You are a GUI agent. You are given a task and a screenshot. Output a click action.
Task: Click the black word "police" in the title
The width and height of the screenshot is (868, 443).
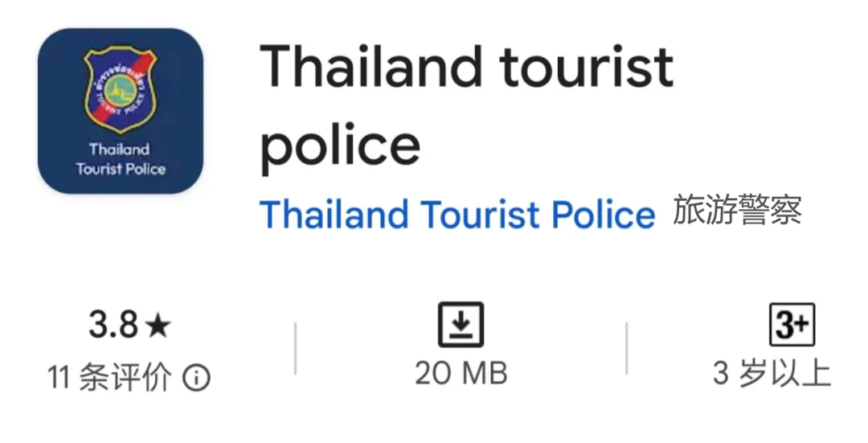341,145
